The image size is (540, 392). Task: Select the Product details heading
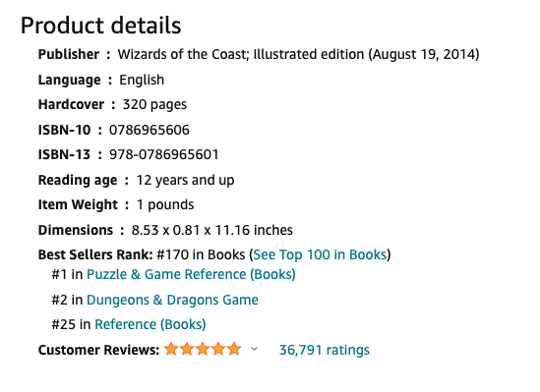(101, 26)
